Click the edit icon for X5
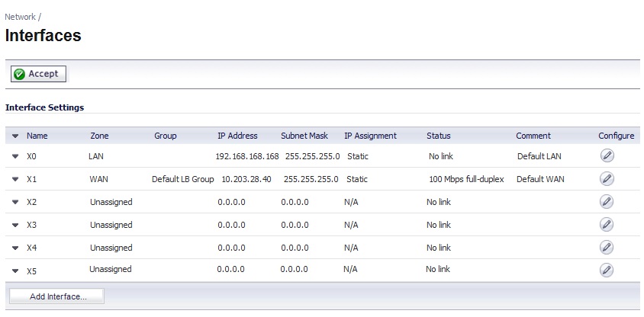The height and width of the screenshot is (317, 644). tap(607, 270)
